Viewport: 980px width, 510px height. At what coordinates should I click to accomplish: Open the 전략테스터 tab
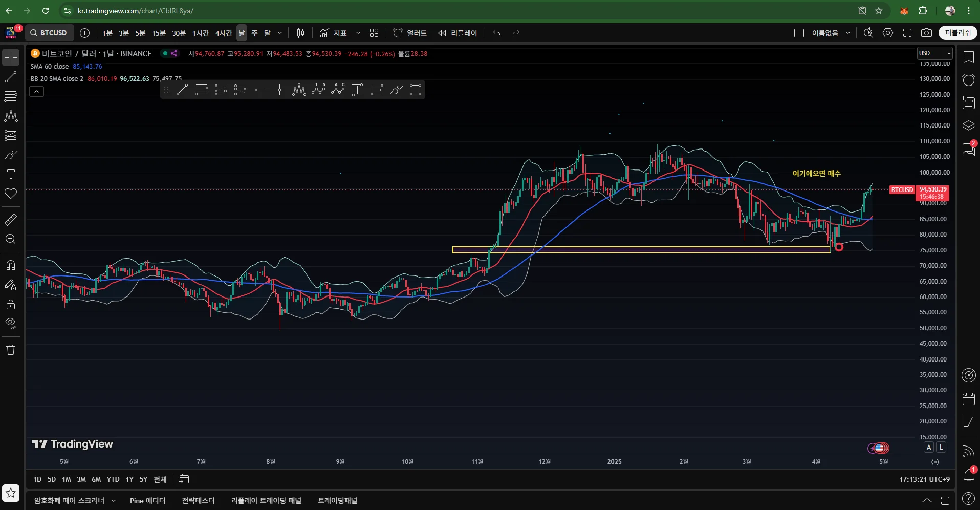pyautogui.click(x=198, y=500)
